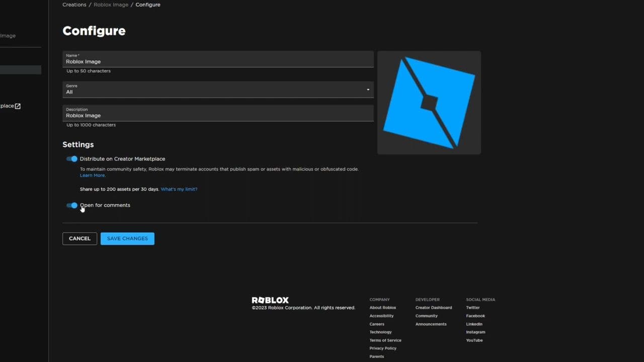Screen dimensions: 644x362
Task: Visit the Creator Dashboard link
Action: pyautogui.click(x=433, y=307)
